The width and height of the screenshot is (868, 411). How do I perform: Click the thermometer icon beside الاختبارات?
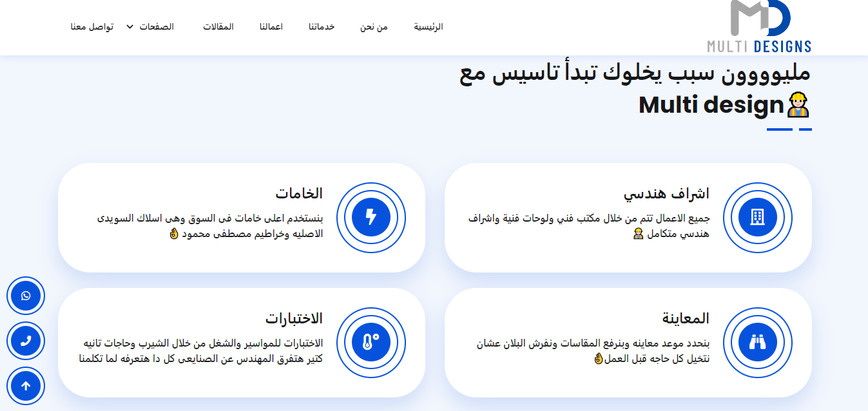(x=371, y=342)
